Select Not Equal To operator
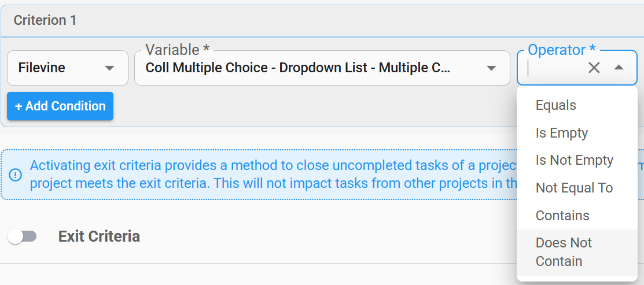This screenshot has width=644, height=285. [x=574, y=188]
